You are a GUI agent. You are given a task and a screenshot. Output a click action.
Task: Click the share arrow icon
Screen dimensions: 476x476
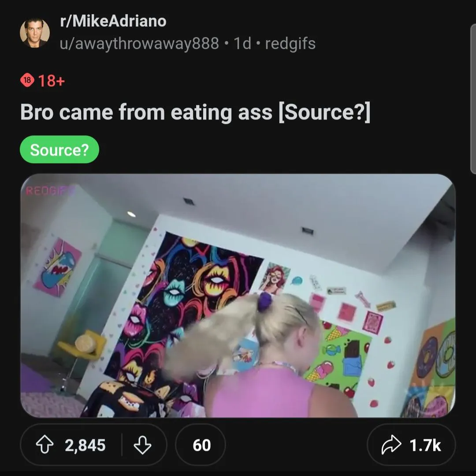pos(392,445)
